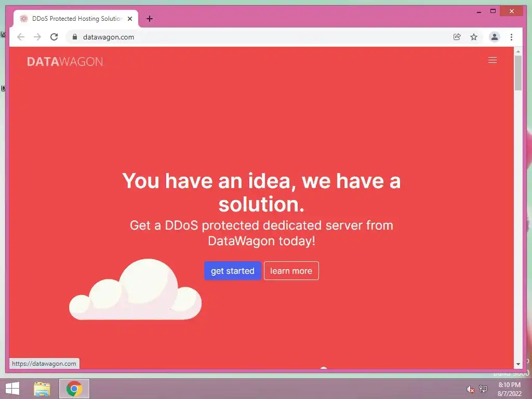Close the DDoS Protected Hosting tab
The height and width of the screenshot is (399, 532).
[x=129, y=19]
